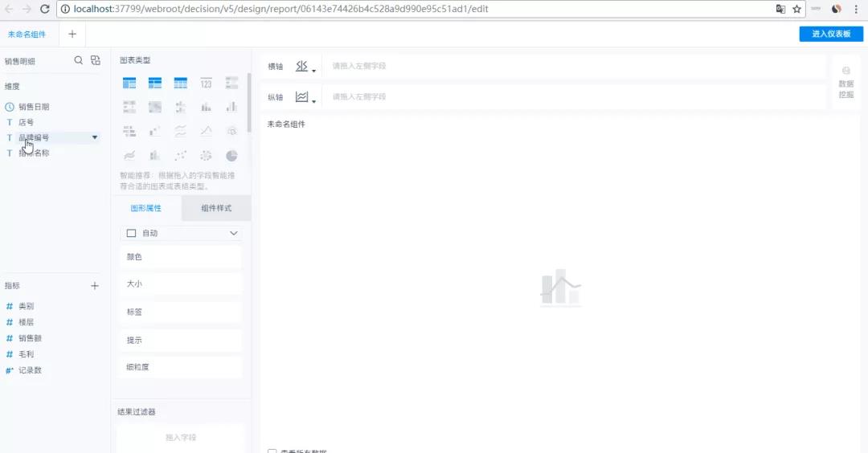Click the table switch icon beside search
This screenshot has height=453, width=868.
[x=96, y=60]
